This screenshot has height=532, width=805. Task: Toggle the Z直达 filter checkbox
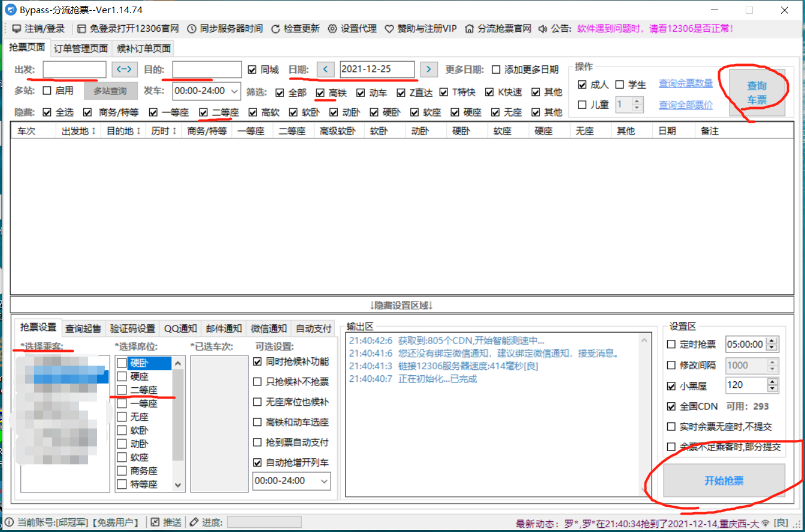coord(401,93)
